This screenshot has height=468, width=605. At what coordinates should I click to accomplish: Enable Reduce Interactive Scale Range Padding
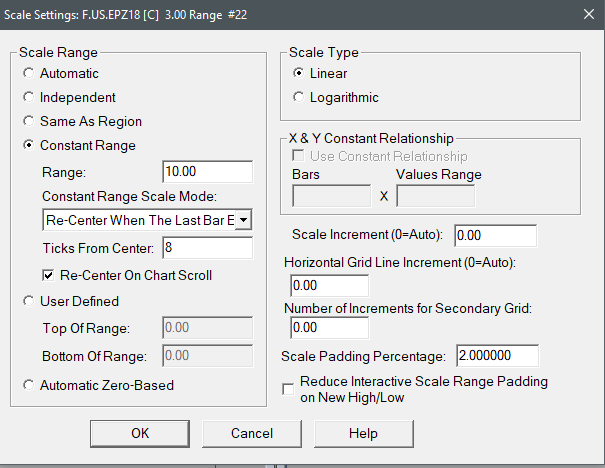click(289, 389)
